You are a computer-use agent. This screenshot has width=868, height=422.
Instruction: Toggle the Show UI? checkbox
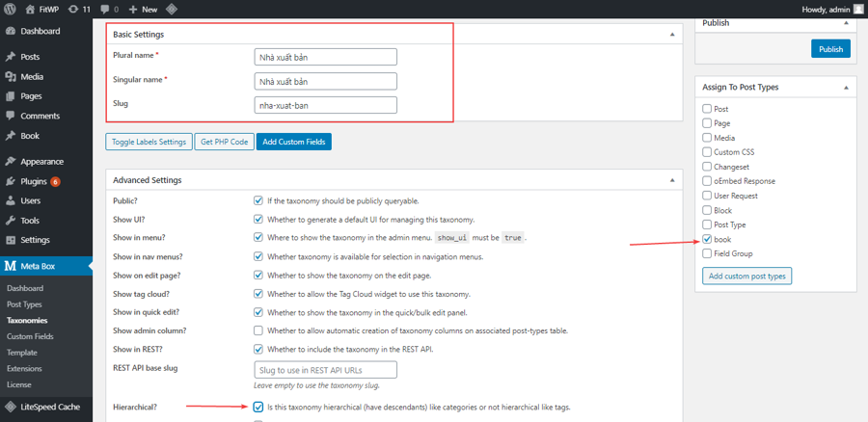coord(258,219)
